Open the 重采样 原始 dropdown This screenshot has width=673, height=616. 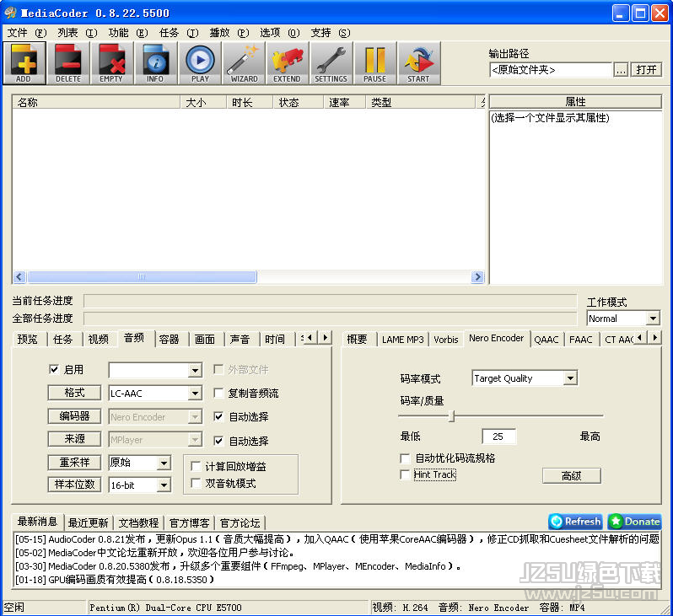click(164, 463)
